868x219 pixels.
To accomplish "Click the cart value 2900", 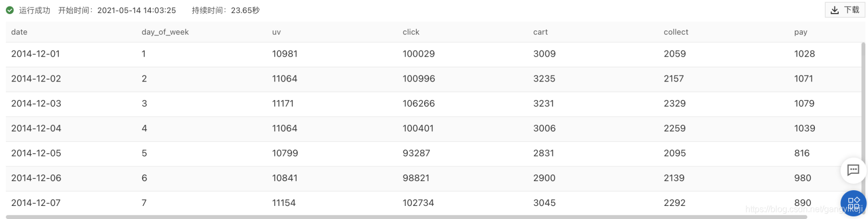I will [544, 178].
